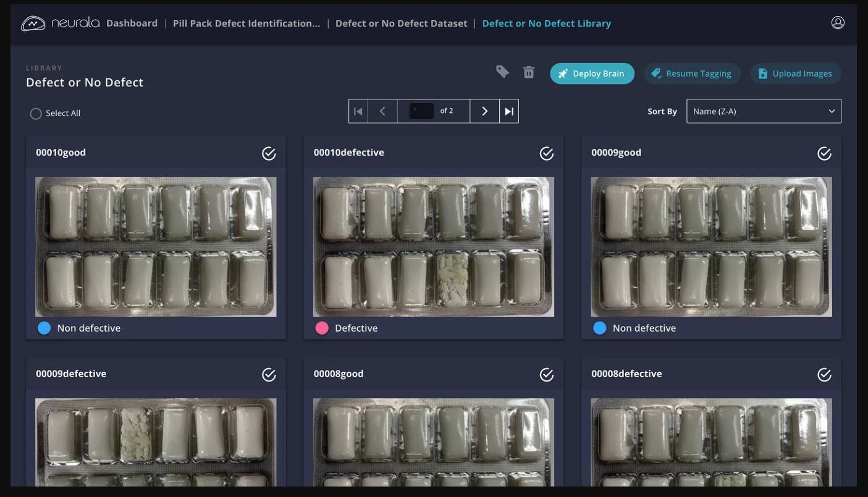Click blue Non defective swatch on 00010good
The height and width of the screenshot is (497, 868).
(44, 328)
